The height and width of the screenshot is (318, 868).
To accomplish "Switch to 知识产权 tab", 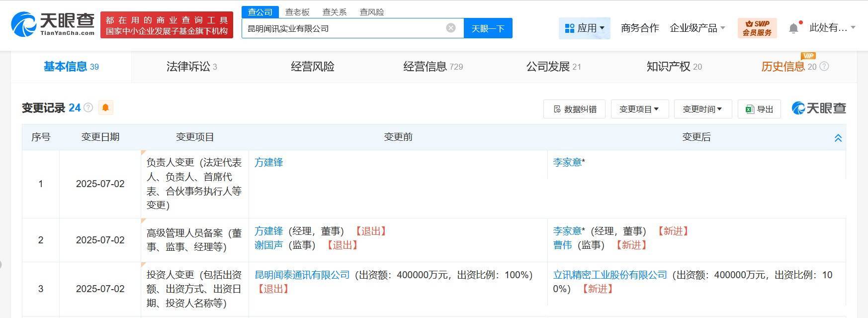I will pyautogui.click(x=674, y=66).
